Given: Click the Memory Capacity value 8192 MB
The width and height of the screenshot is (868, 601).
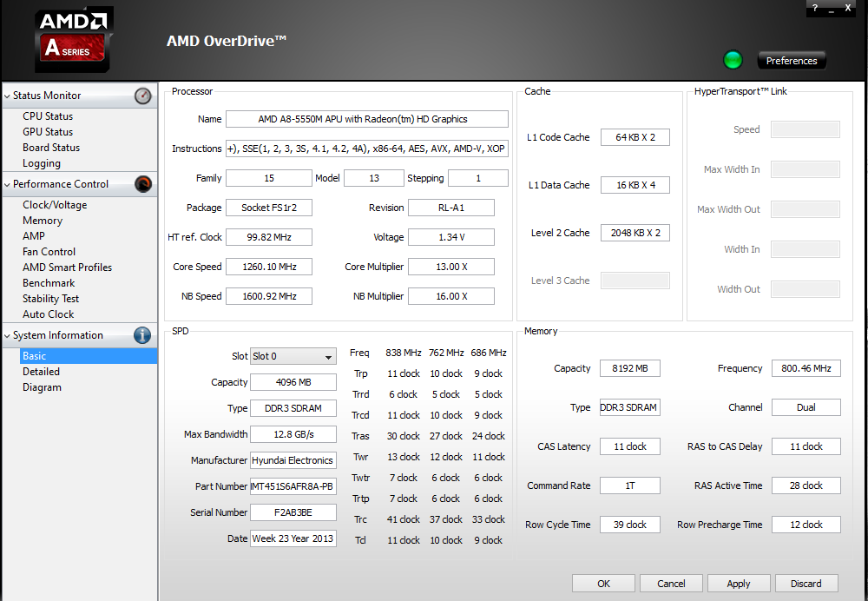Looking at the screenshot, I should click(630, 368).
